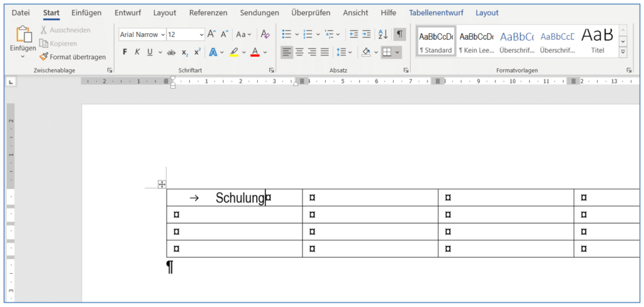Click the Format übertragen paintbrush icon
The width and height of the screenshot is (644, 307).
(x=43, y=57)
